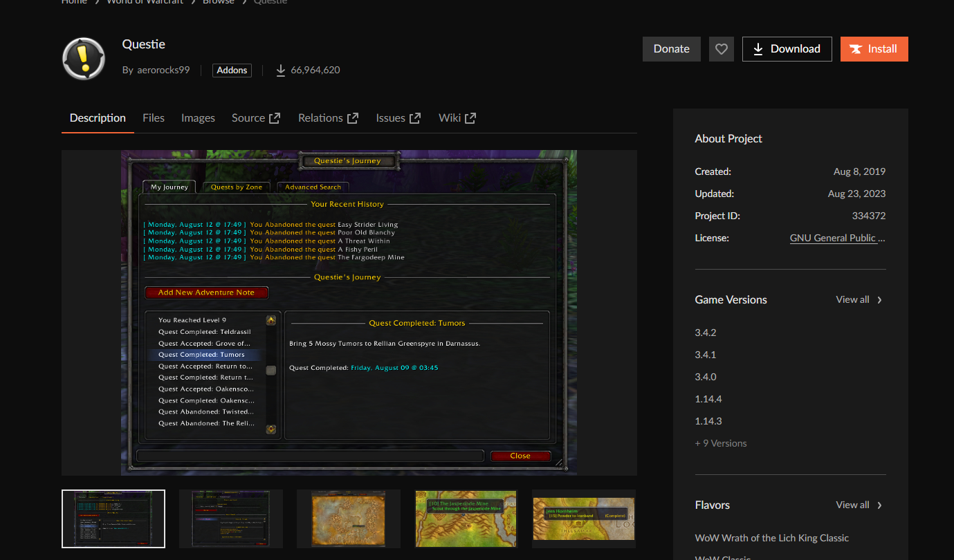
Task: Select the Powder to Ironband tooltip thumbnail
Action: 584,519
